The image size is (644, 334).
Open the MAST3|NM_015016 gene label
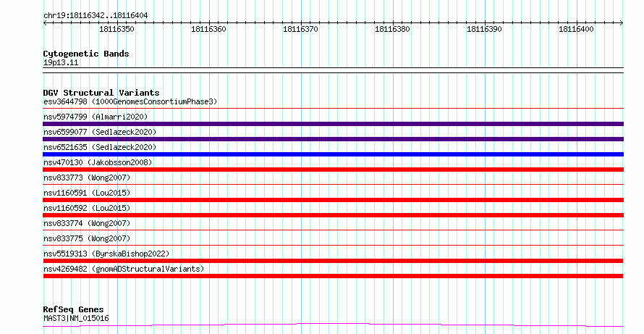tap(76, 318)
